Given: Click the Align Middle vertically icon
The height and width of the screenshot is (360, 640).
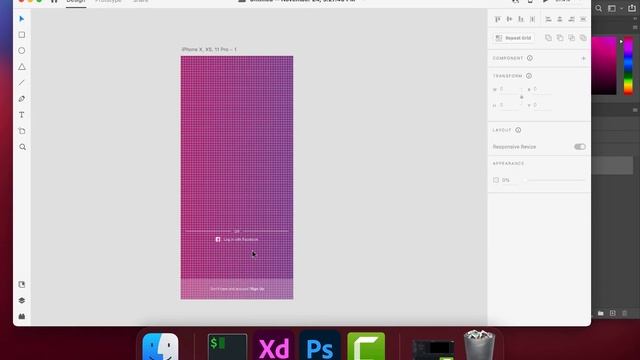Looking at the screenshot, I should [x=509, y=19].
